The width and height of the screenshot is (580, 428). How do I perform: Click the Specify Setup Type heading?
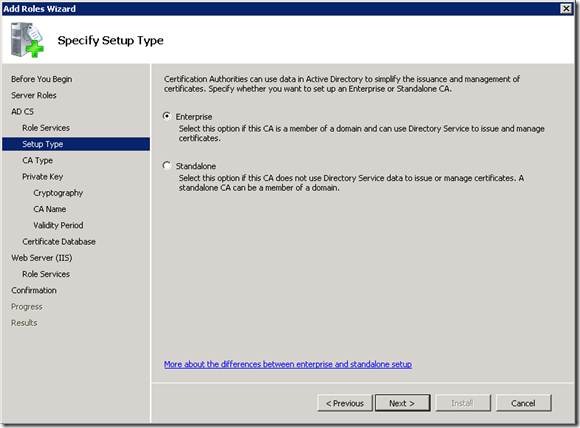click(x=110, y=40)
